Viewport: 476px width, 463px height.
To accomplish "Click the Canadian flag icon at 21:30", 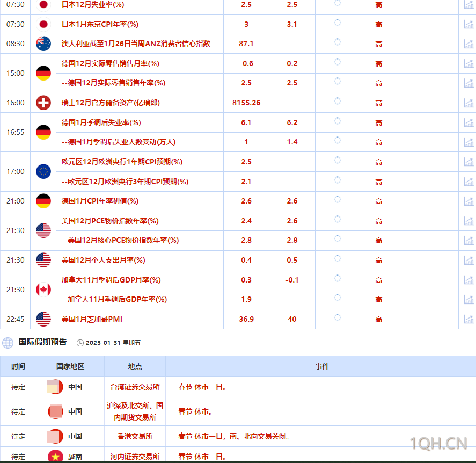I will click(x=43, y=290).
